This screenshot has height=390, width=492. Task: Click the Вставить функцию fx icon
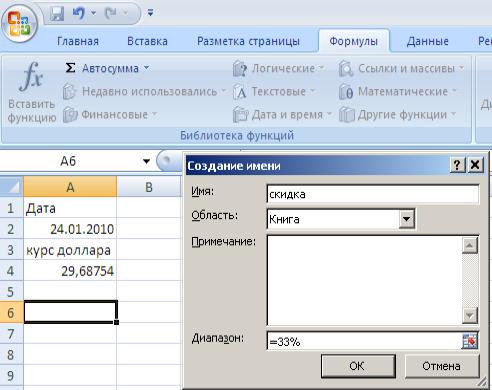point(31,77)
